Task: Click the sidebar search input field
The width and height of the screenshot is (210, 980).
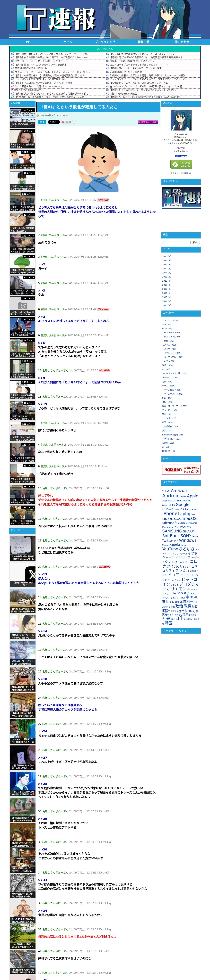Action: pos(176,242)
